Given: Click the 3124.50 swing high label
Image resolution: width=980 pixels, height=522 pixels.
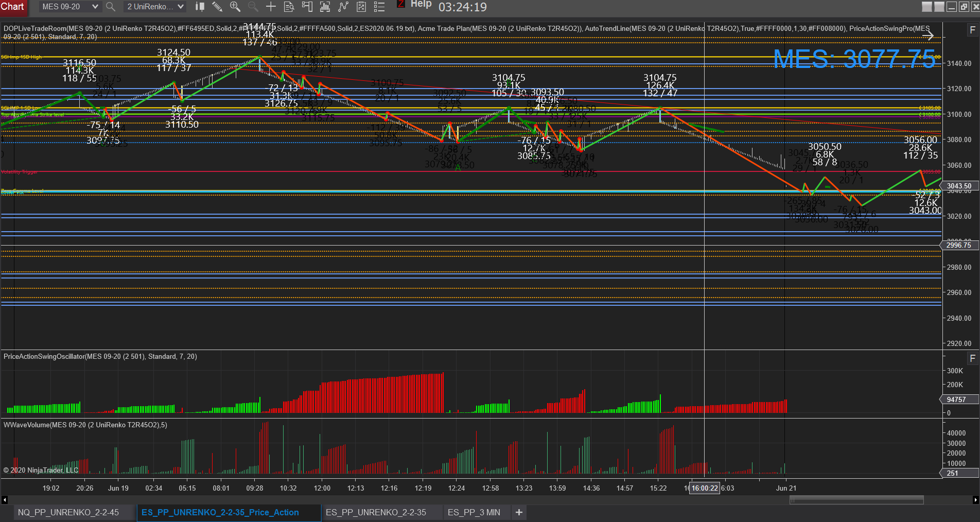Looking at the screenshot, I should pyautogui.click(x=173, y=53).
